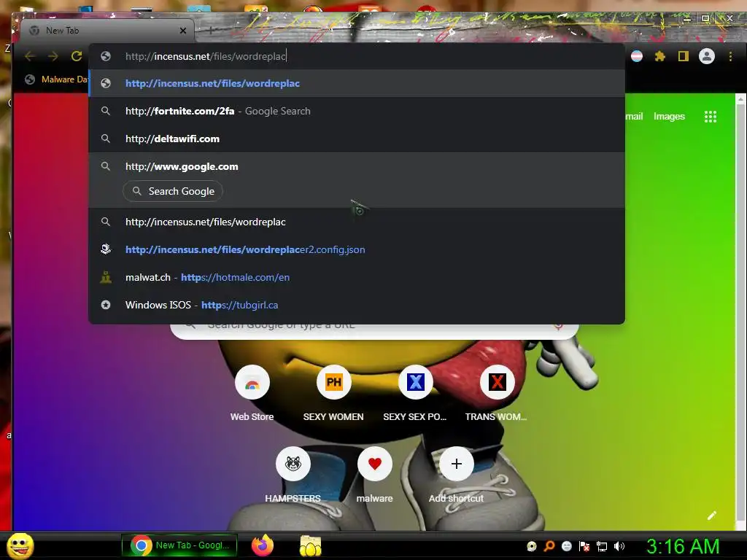The image size is (747, 560).
Task: Open Chrome three-dot menu
Action: click(730, 56)
